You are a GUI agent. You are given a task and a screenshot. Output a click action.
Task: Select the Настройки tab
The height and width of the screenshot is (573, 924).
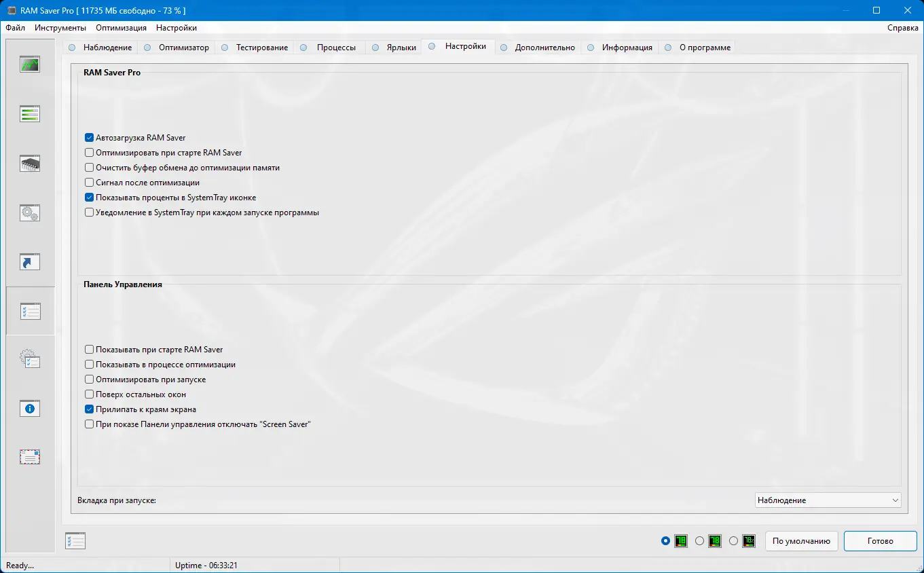pyautogui.click(x=458, y=47)
